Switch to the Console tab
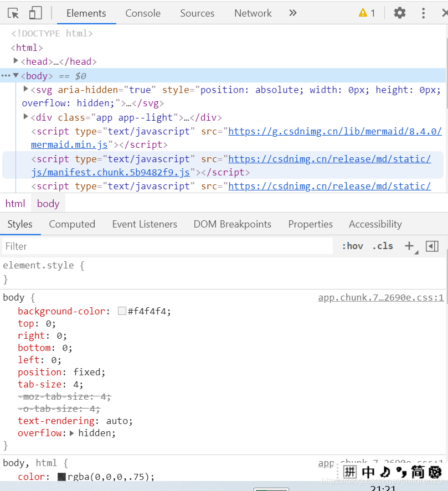 point(143,13)
